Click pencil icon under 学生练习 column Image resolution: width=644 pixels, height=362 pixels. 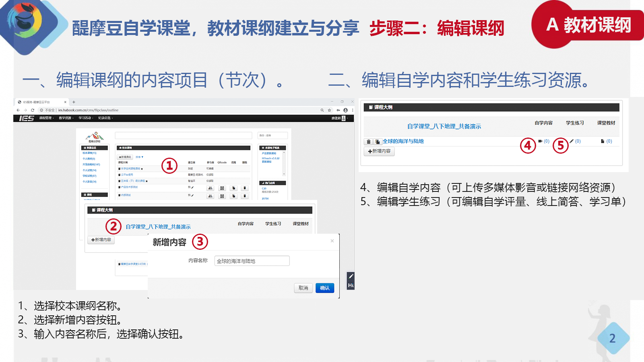[x=572, y=141]
